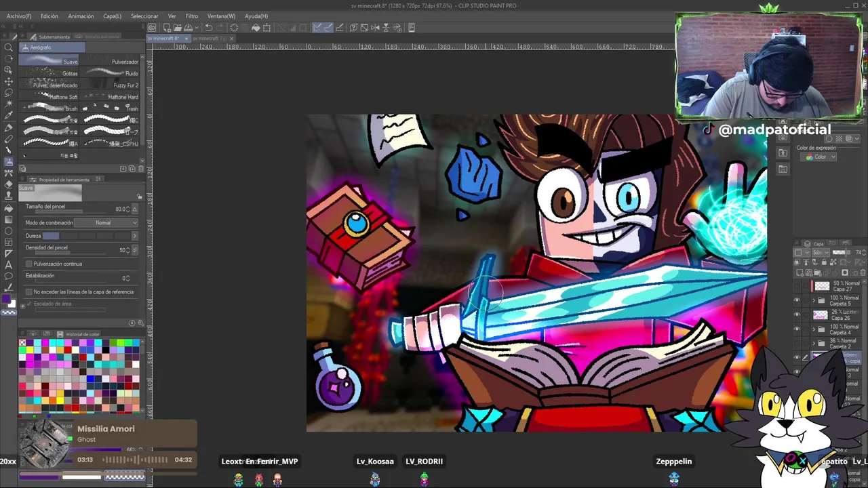Select the Zoom magnifier tool
868x488 pixels.
coord(9,47)
